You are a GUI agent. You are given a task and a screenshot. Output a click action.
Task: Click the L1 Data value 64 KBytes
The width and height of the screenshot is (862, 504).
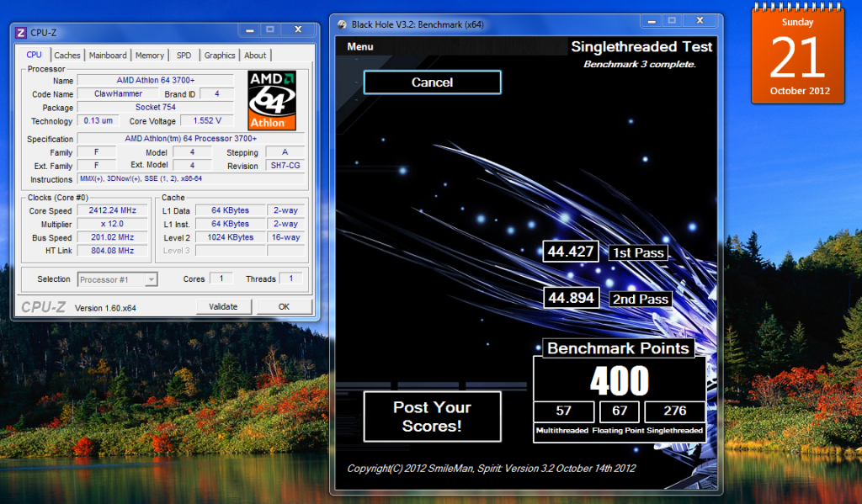pyautogui.click(x=231, y=210)
